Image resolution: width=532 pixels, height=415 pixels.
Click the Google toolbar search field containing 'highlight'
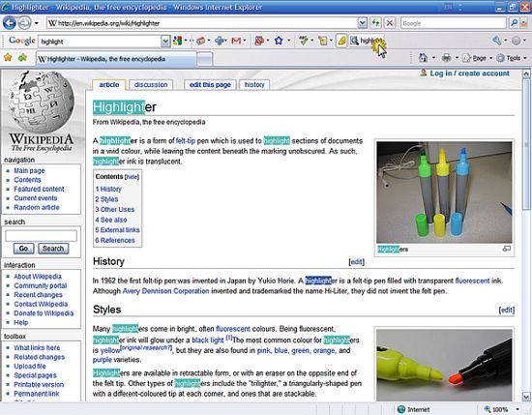point(100,42)
